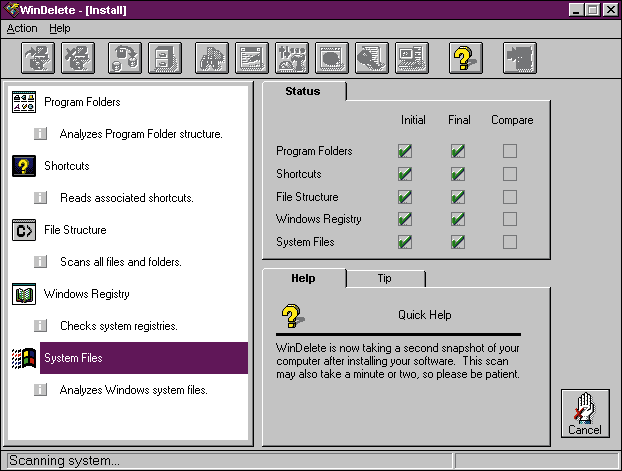Click info icon beside 'Reads associated shortcuts.'
This screenshot has height=471, width=622.
point(40,198)
